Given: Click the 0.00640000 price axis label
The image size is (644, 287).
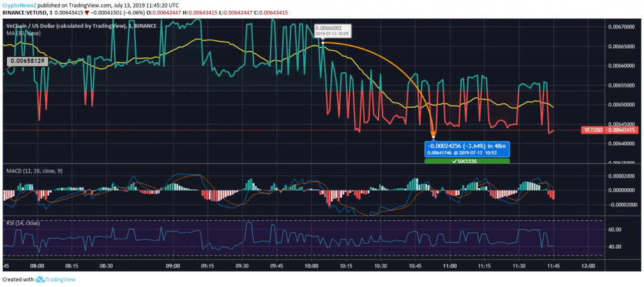Looking at the screenshot, I should pos(621,143).
